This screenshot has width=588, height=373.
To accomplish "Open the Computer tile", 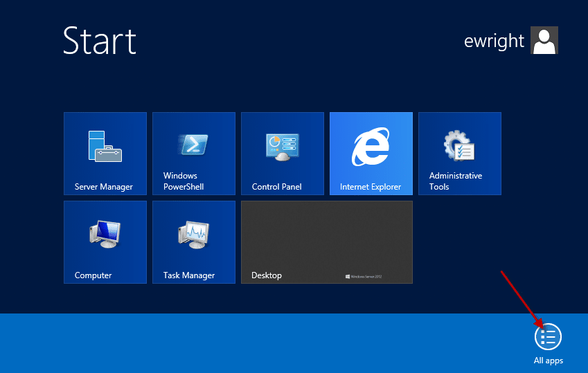I will click(x=105, y=242).
